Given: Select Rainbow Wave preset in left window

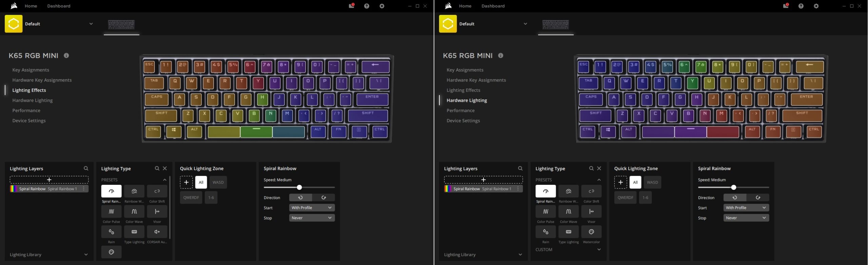Looking at the screenshot, I should pyautogui.click(x=134, y=191).
